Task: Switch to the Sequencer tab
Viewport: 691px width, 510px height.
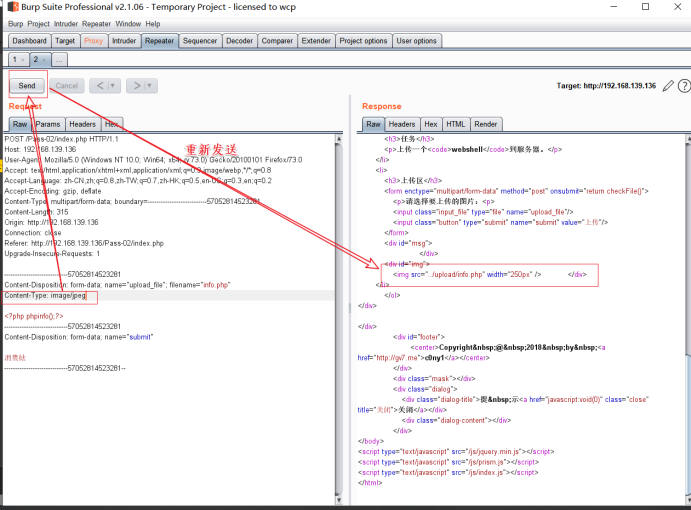Action: 200,41
